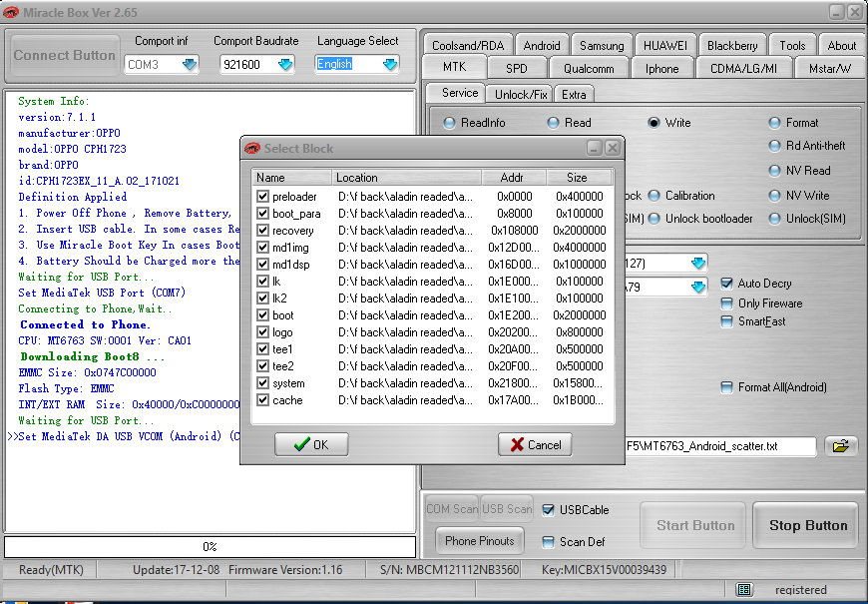Uncheck the logo block checkbox
Image resolution: width=868 pixels, height=604 pixels.
click(x=263, y=332)
